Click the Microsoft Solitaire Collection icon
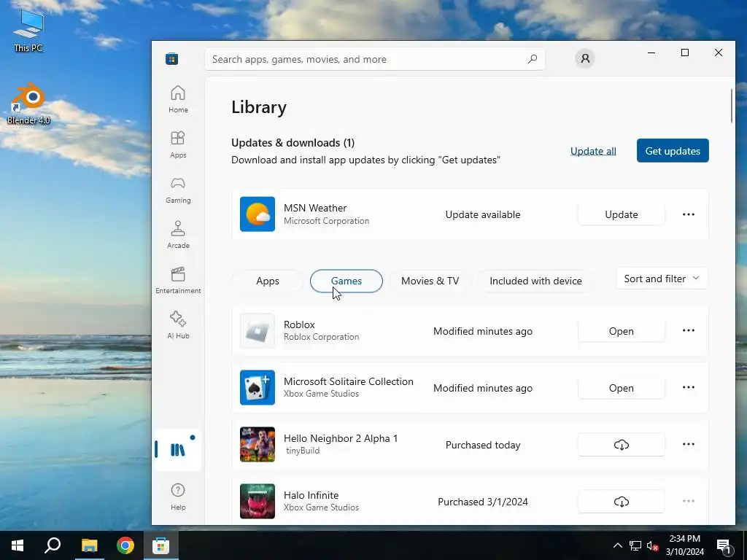 pos(258,388)
